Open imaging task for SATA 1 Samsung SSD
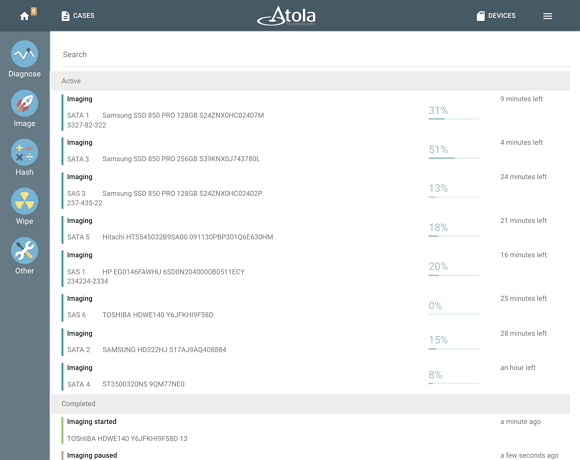 click(x=315, y=112)
